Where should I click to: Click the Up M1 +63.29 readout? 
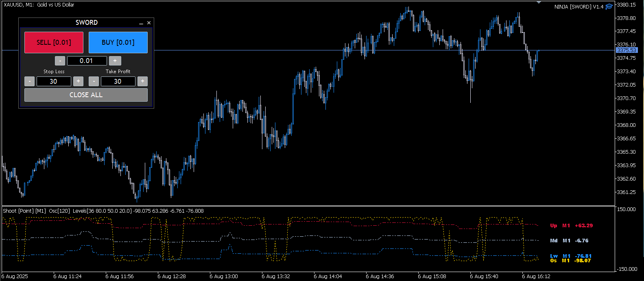tap(572, 226)
